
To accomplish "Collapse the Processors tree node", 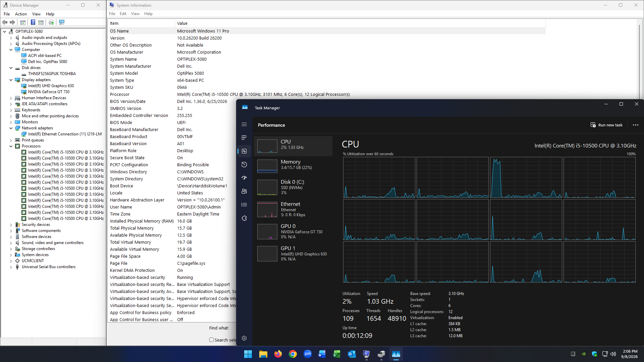I will click(x=11, y=146).
